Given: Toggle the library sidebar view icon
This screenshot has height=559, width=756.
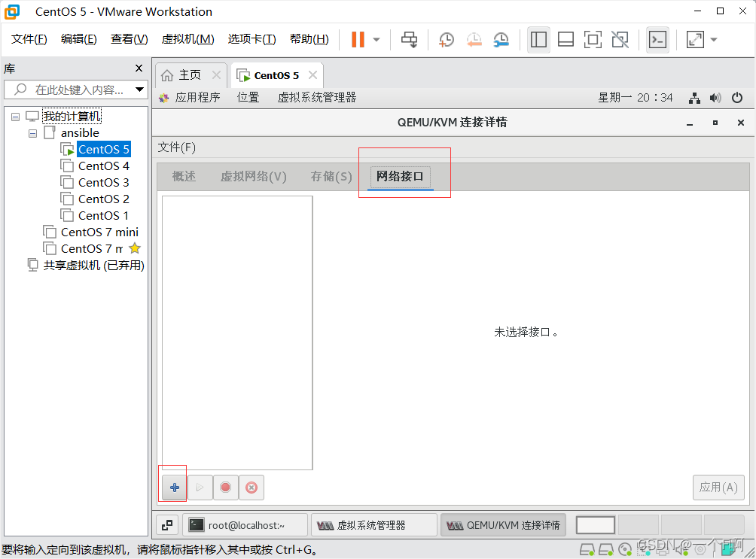Looking at the screenshot, I should coord(538,40).
